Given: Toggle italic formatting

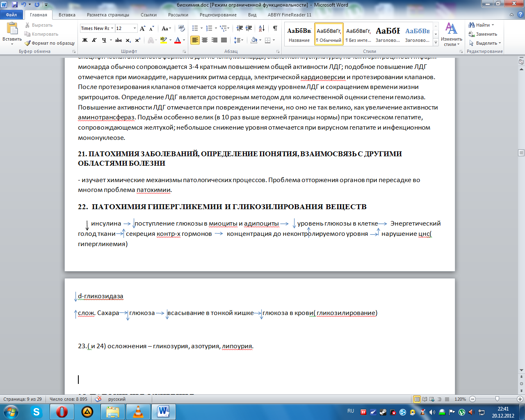Looking at the screenshot, I should (94, 40).
